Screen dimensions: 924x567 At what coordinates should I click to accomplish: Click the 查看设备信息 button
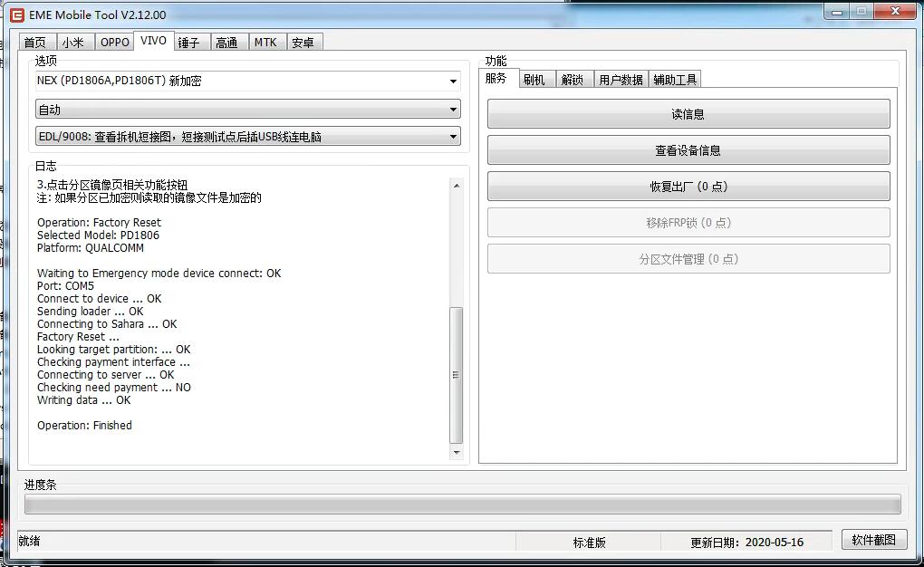688,150
